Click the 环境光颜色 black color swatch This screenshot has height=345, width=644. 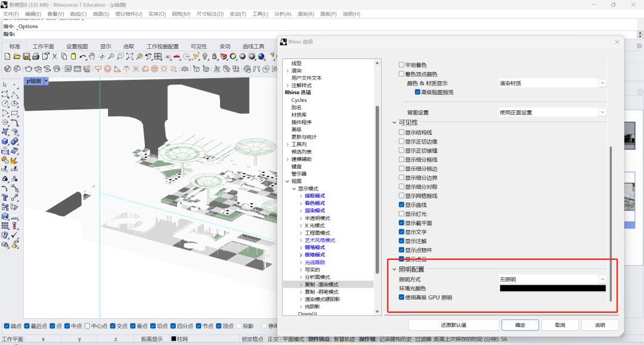tap(553, 288)
